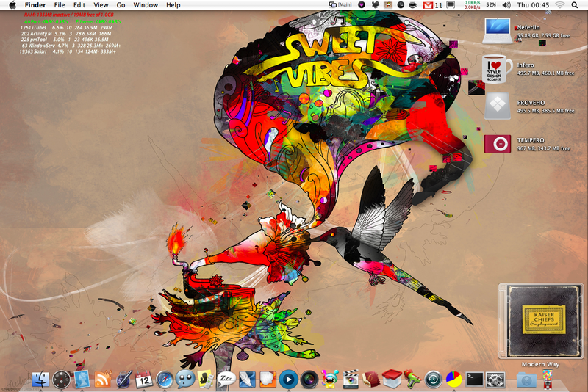This screenshot has height=392, width=588.
Task: Open the File menu
Action: coord(60,5)
